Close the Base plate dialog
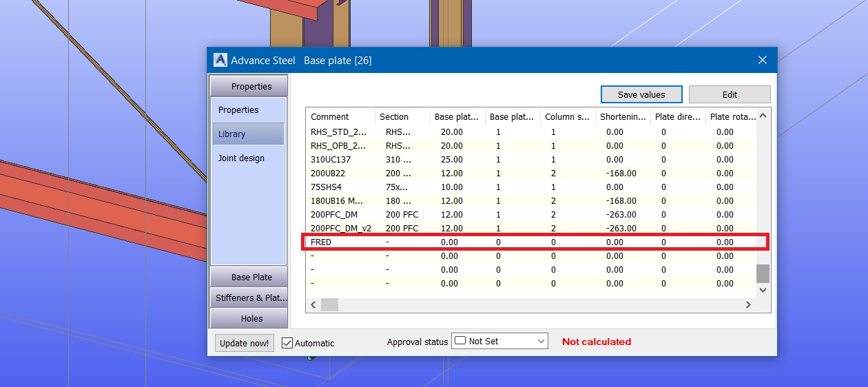The image size is (868, 387). [763, 60]
